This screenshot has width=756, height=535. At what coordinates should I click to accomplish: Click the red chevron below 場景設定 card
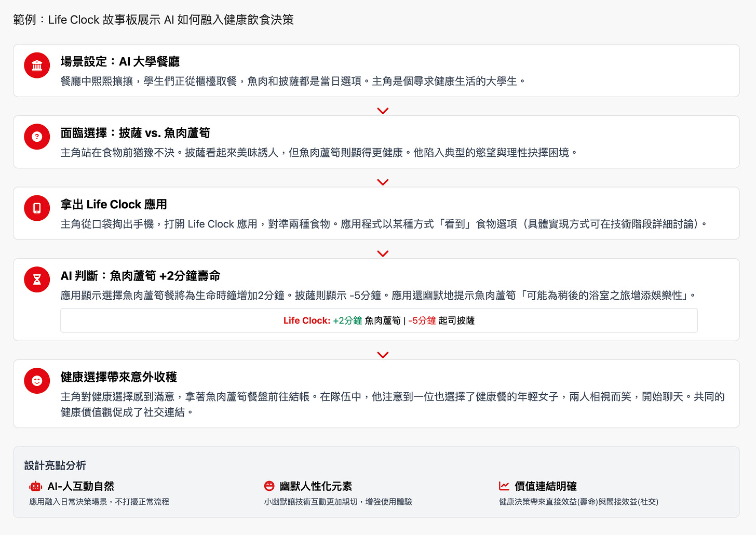click(x=383, y=111)
